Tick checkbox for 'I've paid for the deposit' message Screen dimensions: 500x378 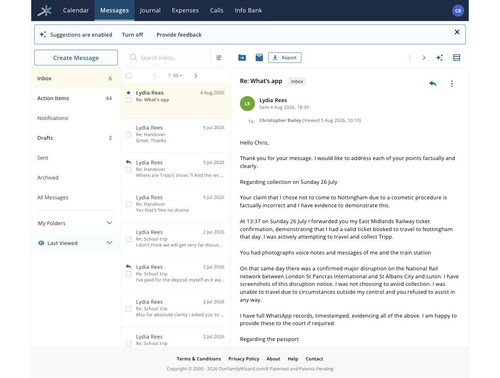coord(128,274)
